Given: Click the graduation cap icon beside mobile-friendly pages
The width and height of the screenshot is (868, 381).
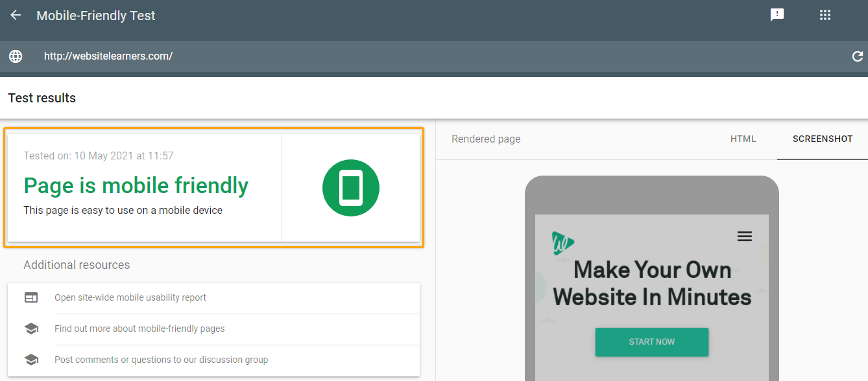Looking at the screenshot, I should point(31,329).
